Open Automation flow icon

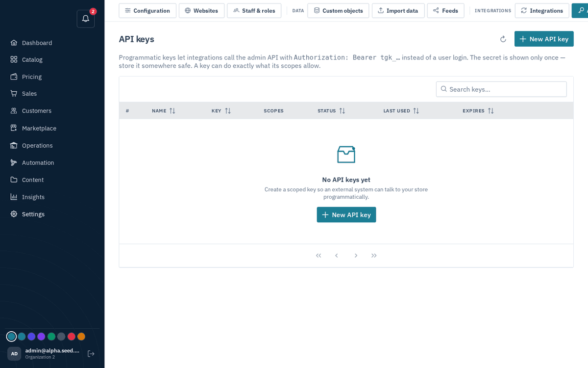coord(14,162)
